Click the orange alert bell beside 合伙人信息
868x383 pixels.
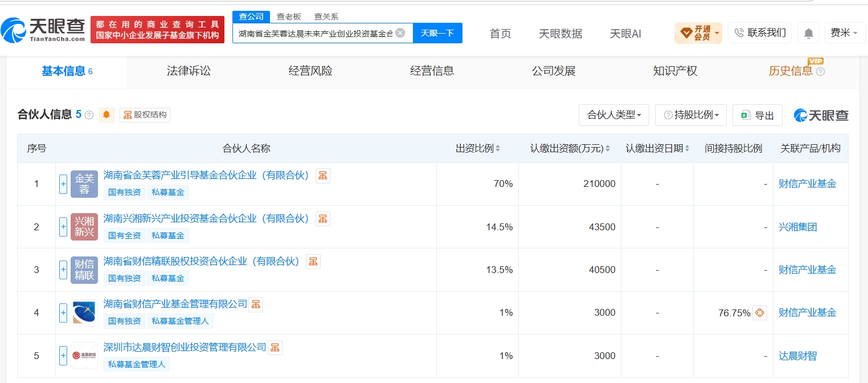[107, 115]
